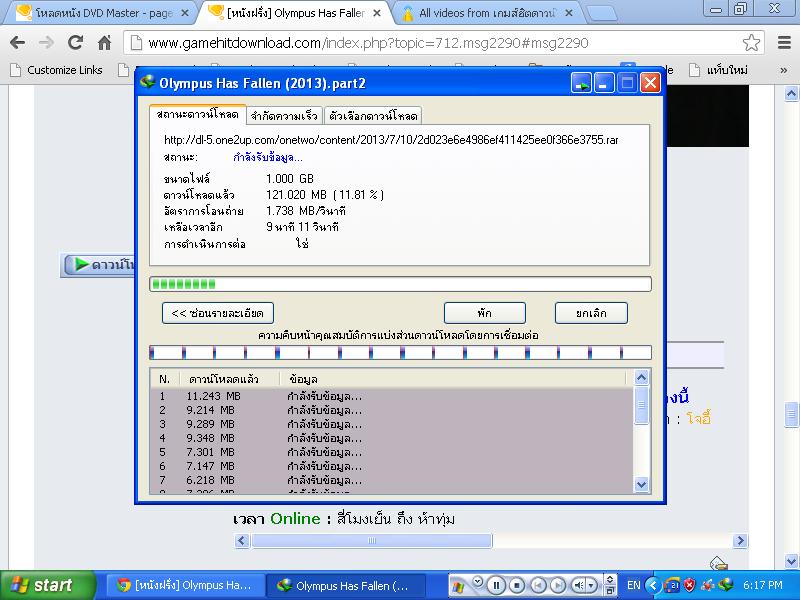Click connection list scroll down arrow
Screen dimensions: 800x600
coord(641,484)
